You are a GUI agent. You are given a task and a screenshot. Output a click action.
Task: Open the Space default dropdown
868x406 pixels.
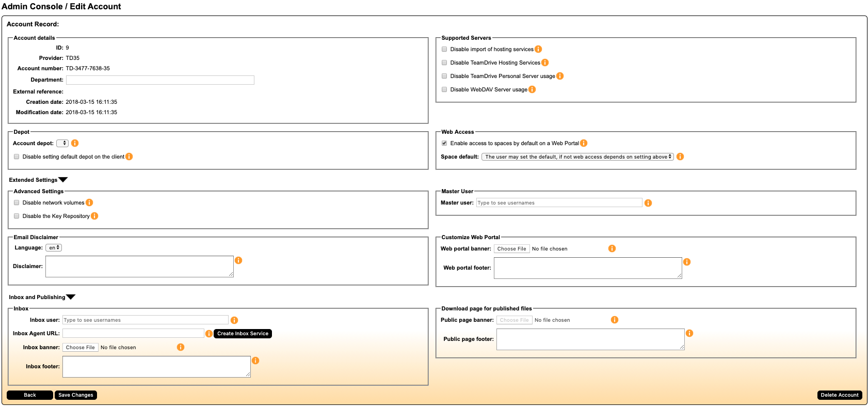pos(577,157)
